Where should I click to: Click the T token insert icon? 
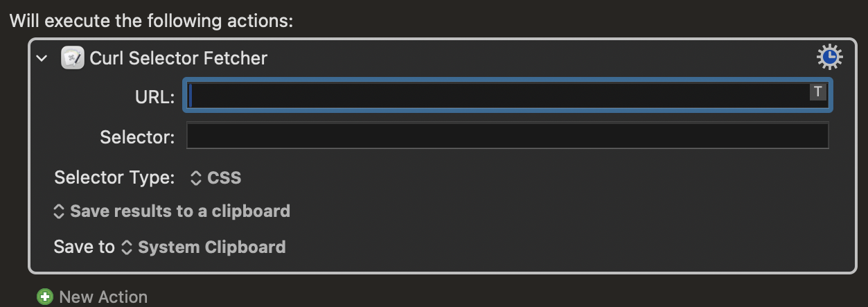pyautogui.click(x=818, y=91)
